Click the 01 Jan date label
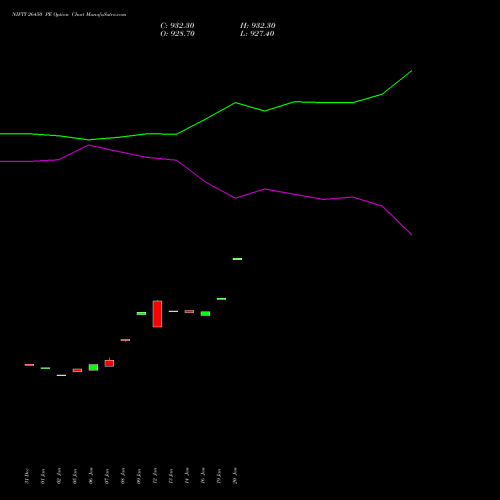This screenshot has height=500, width=500. point(43,476)
